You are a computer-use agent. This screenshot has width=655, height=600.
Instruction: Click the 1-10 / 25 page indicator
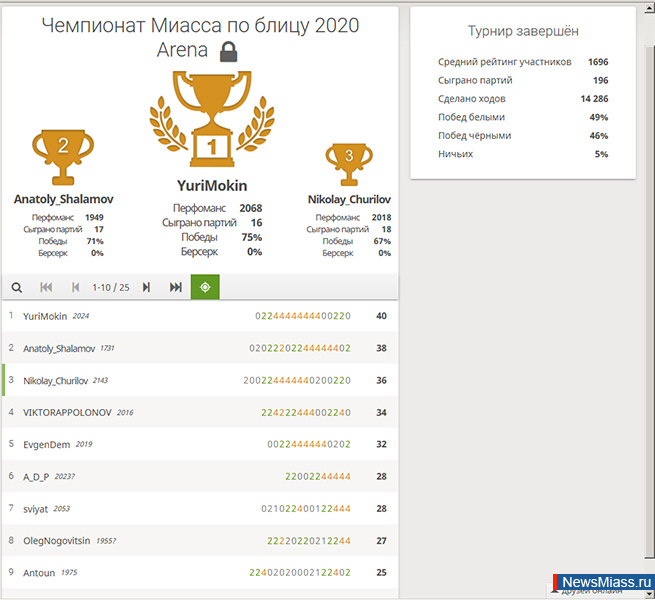110,287
